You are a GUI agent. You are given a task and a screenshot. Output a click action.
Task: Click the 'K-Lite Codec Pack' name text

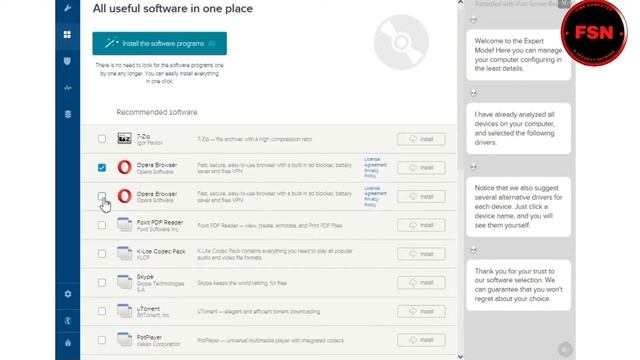[x=161, y=251]
